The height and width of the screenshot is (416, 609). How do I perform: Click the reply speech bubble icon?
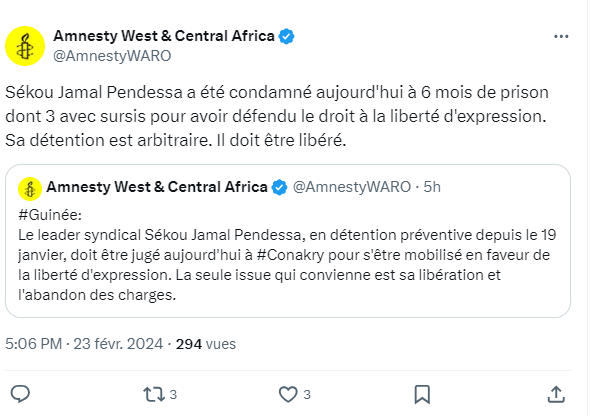tap(21, 393)
